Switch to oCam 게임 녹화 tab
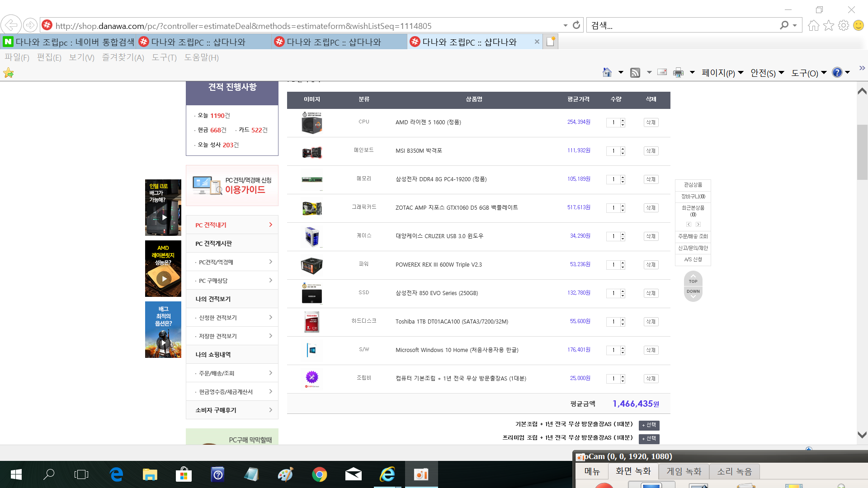The image size is (868, 488). click(x=684, y=471)
